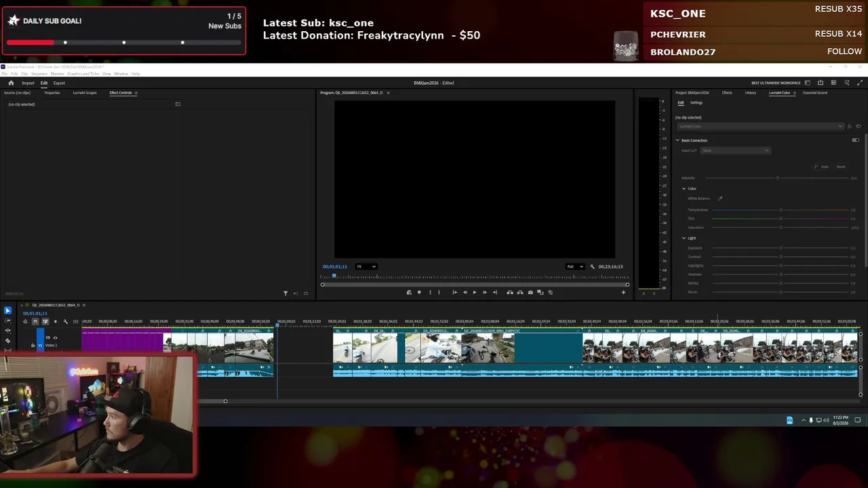
Task: Adjust the Exposure slider
Action: tap(781, 248)
